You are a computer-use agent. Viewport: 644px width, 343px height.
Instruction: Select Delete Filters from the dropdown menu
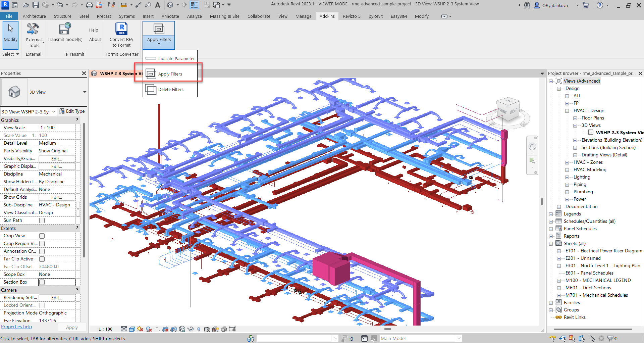coord(170,90)
